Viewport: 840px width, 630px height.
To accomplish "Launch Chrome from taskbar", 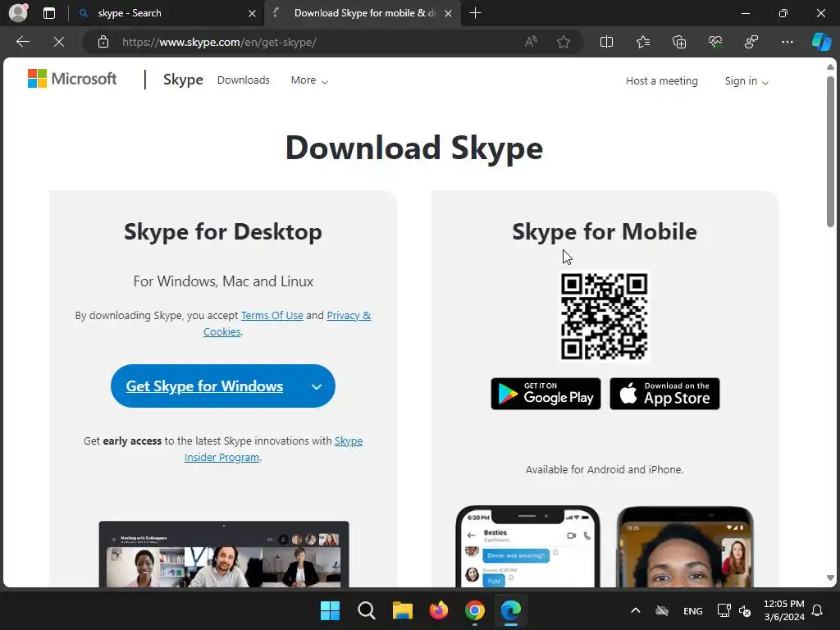I will pos(475,610).
